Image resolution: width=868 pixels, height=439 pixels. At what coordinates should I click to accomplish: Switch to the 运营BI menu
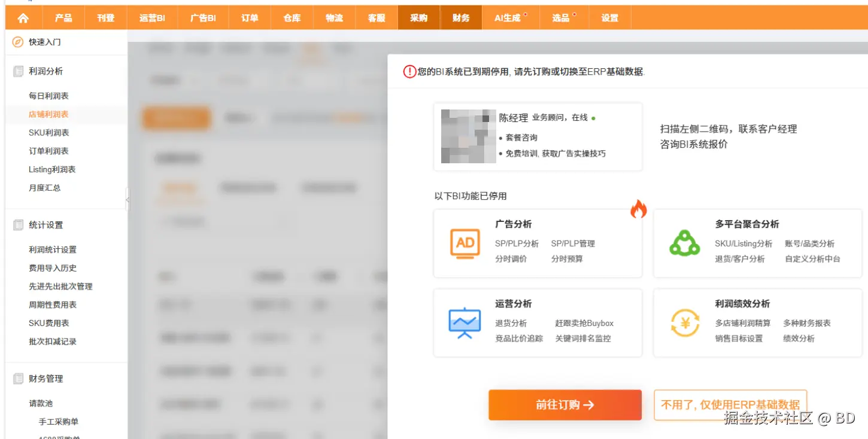click(152, 18)
